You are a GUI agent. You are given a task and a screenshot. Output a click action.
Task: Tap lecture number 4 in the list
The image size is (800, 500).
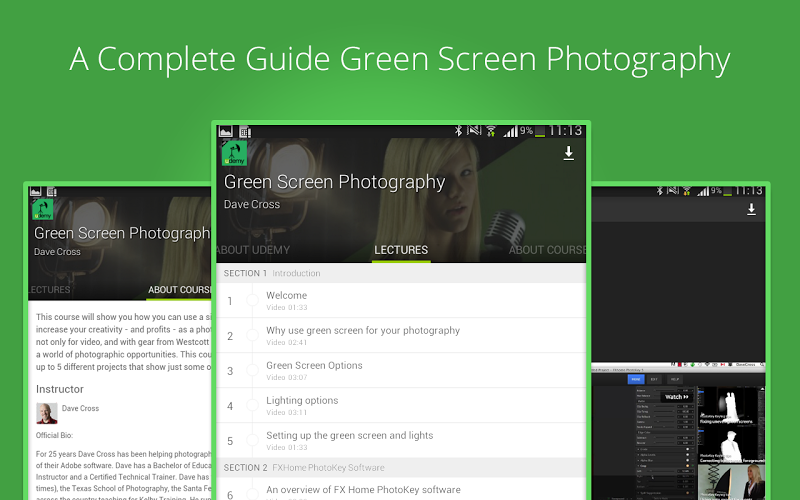point(230,406)
